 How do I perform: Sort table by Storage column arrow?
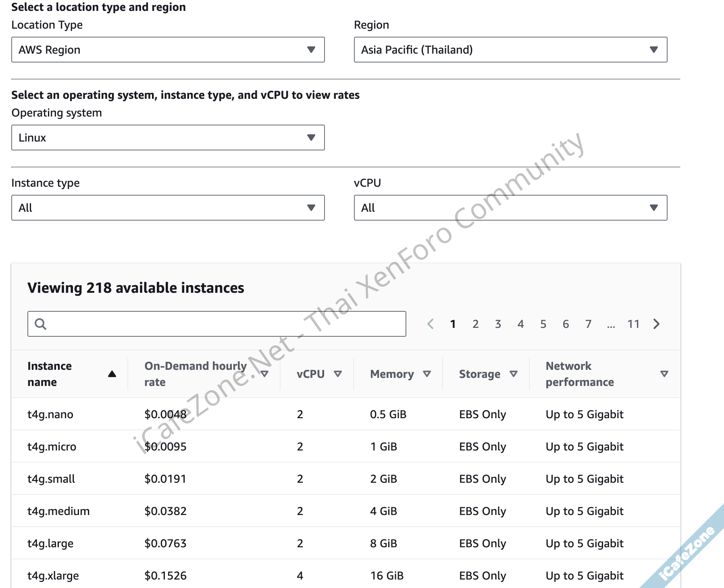point(514,374)
